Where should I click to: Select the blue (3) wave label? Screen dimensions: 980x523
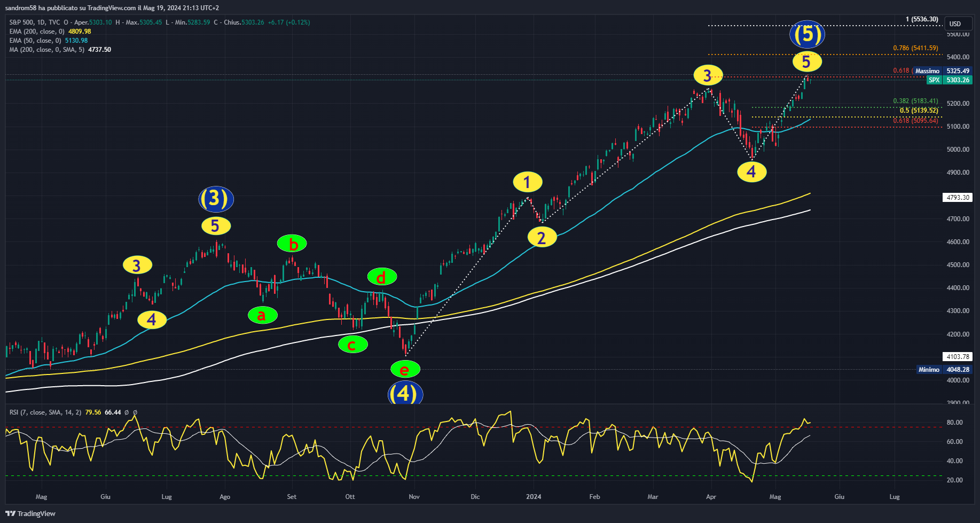tap(216, 199)
